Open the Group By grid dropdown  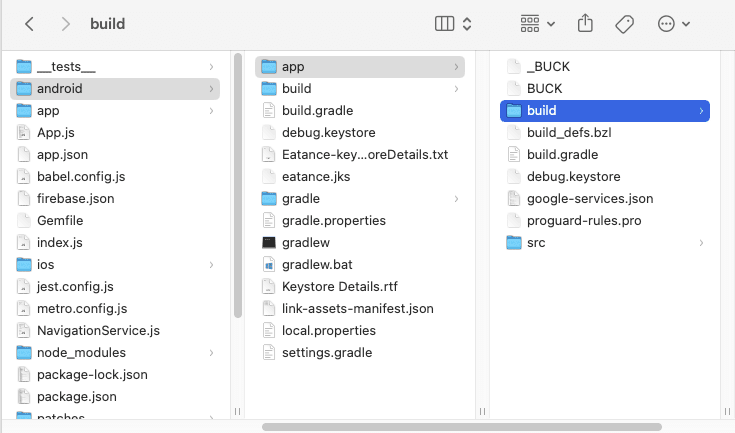pos(537,23)
